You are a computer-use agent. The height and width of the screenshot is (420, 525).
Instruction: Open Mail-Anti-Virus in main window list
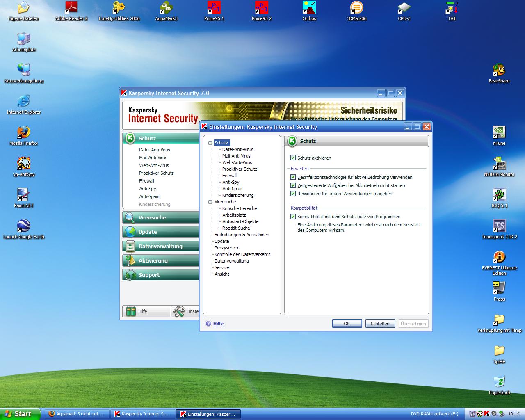pyautogui.click(x=153, y=157)
